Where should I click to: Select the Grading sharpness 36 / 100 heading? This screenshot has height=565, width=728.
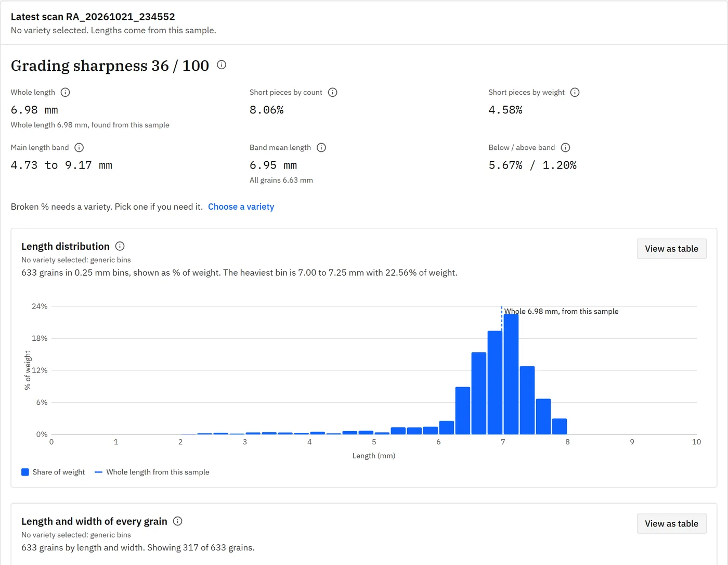click(x=110, y=66)
